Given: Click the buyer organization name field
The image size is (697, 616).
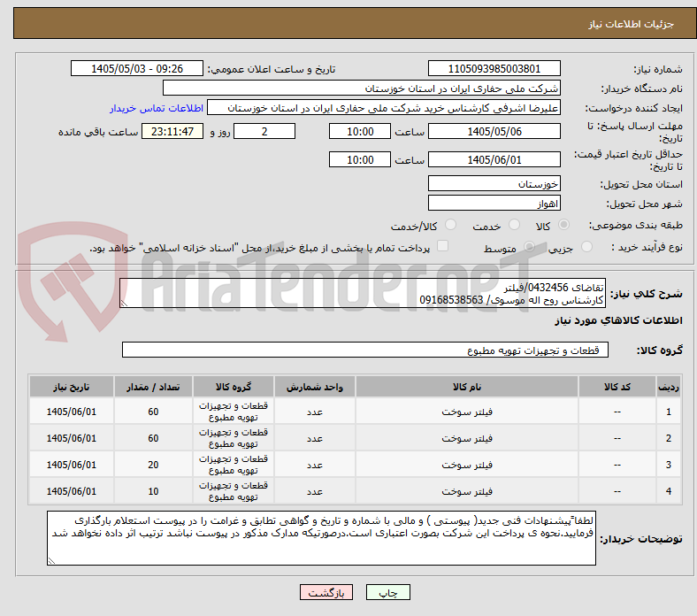Looking at the screenshot, I should pos(362,89).
